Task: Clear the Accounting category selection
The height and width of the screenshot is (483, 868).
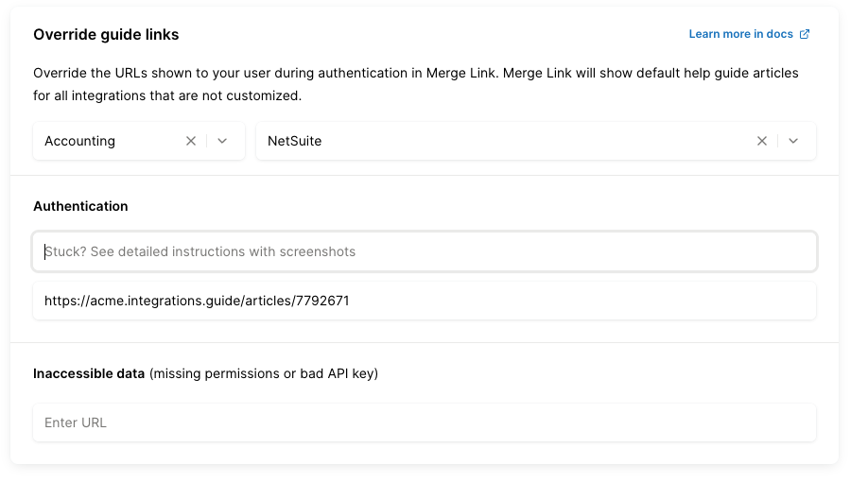Action: [x=191, y=141]
